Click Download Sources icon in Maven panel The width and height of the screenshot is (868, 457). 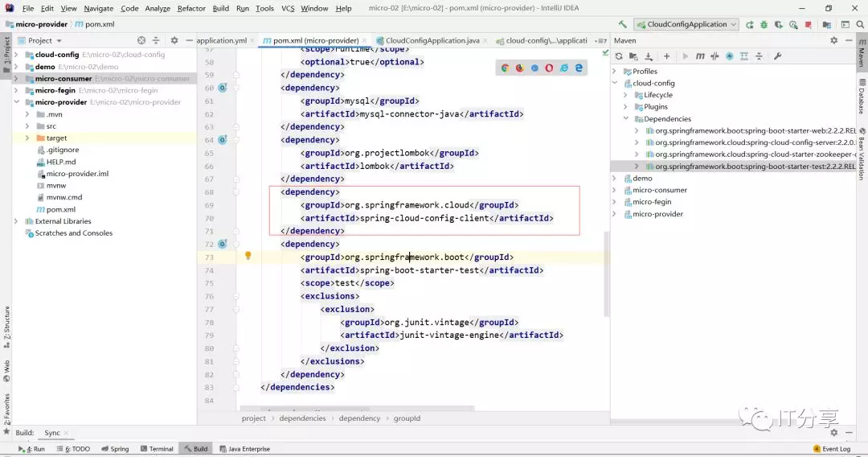point(649,56)
